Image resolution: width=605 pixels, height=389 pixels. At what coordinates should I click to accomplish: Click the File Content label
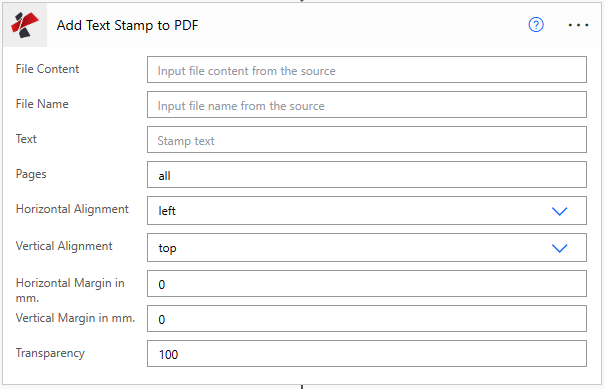point(47,69)
